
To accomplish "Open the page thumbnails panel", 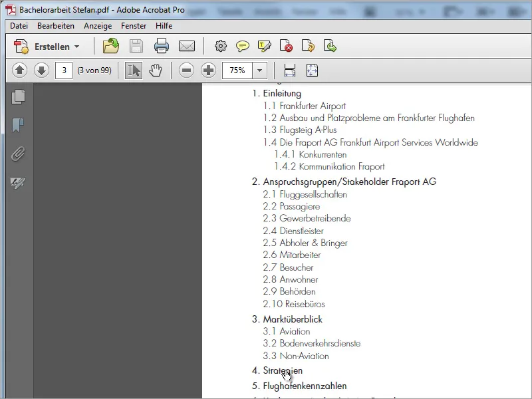I will 18,96.
